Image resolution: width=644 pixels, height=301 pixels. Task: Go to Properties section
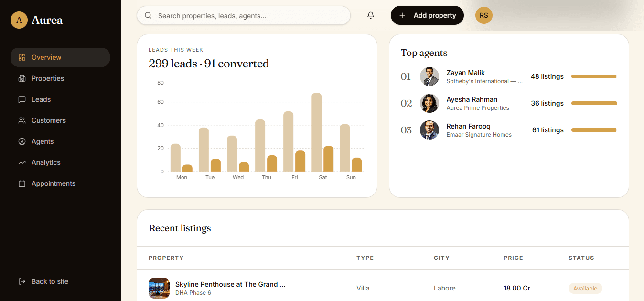click(x=60, y=78)
